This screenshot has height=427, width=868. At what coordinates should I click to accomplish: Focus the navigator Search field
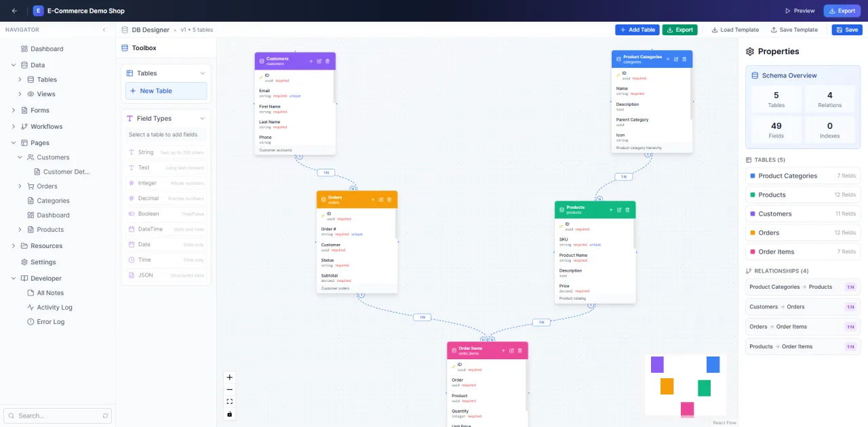click(58, 415)
